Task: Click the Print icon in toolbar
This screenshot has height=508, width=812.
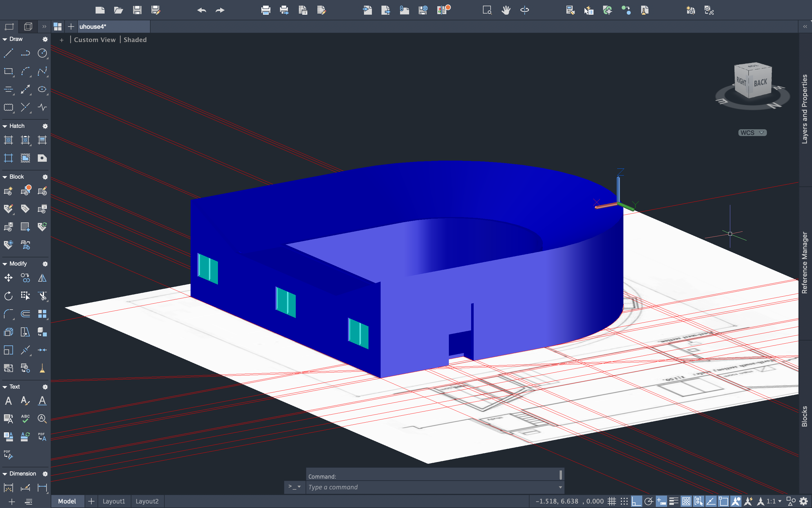Action: coord(266,10)
